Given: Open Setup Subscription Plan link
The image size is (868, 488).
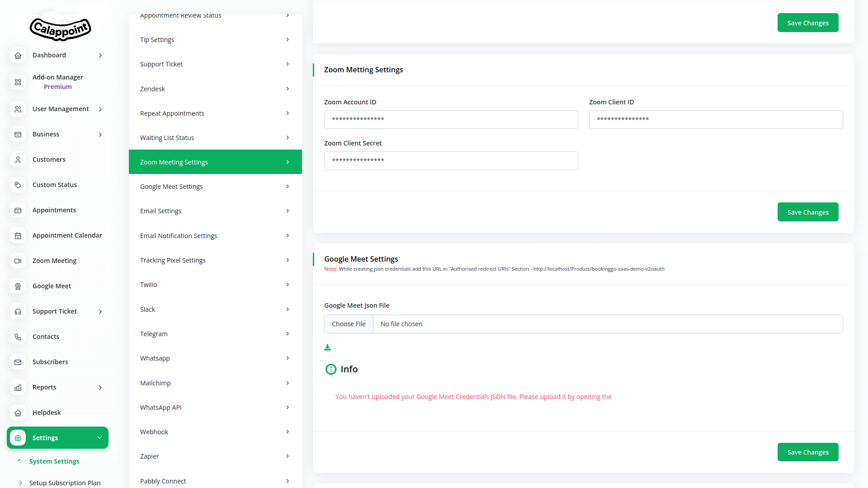Looking at the screenshot, I should 65,483.
